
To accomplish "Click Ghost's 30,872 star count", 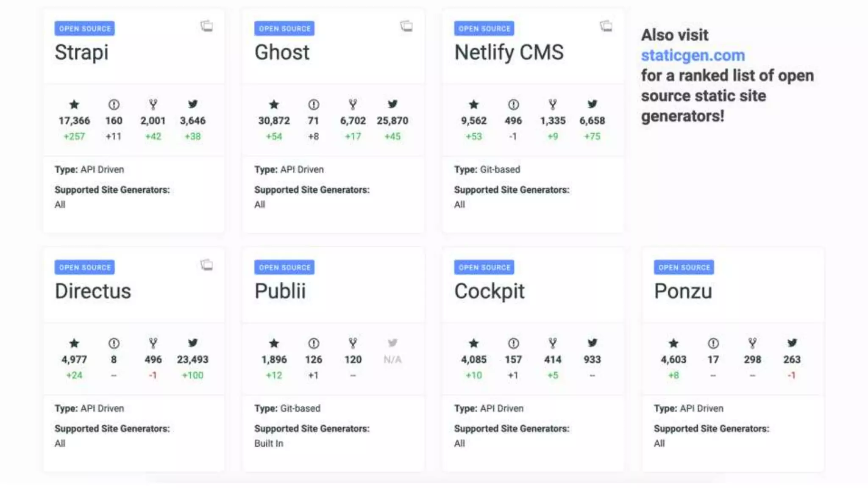I will click(274, 121).
